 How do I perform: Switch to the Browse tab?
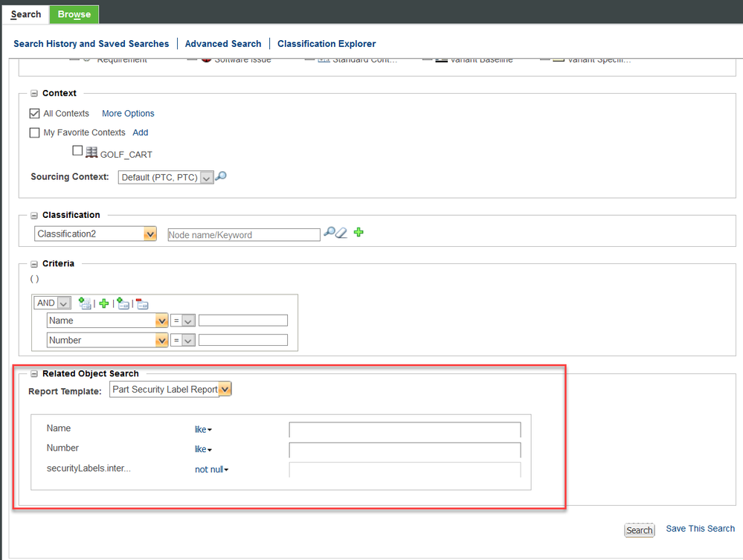pos(74,14)
